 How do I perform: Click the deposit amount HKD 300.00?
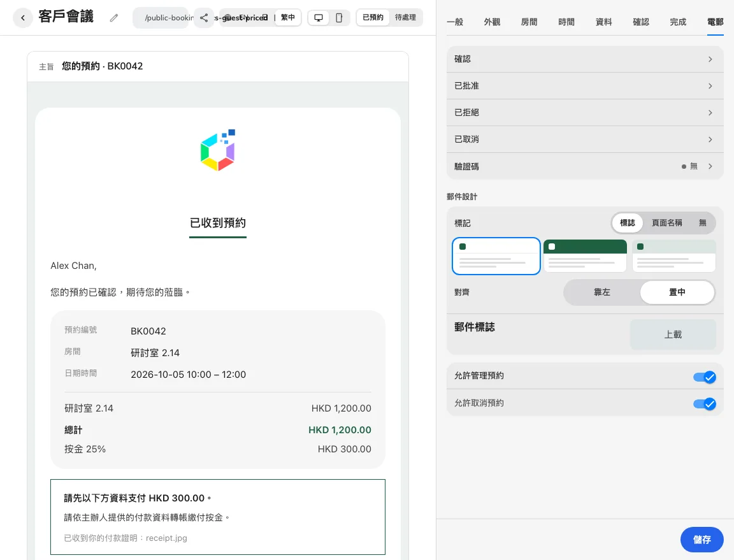[x=345, y=449]
